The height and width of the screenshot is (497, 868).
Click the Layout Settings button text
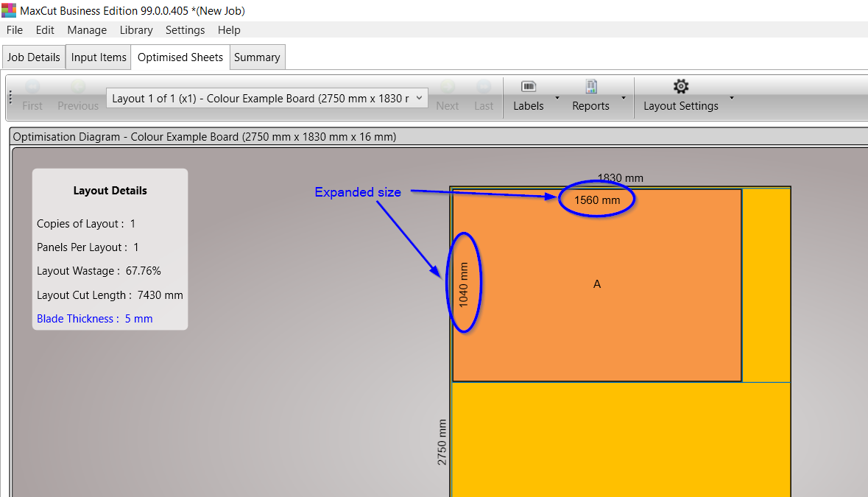[x=681, y=106]
